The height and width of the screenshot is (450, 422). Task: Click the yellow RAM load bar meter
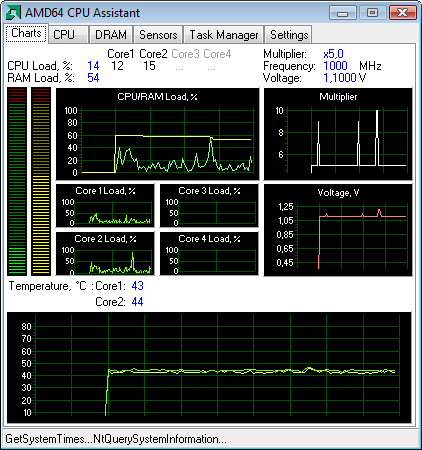click(x=41, y=181)
